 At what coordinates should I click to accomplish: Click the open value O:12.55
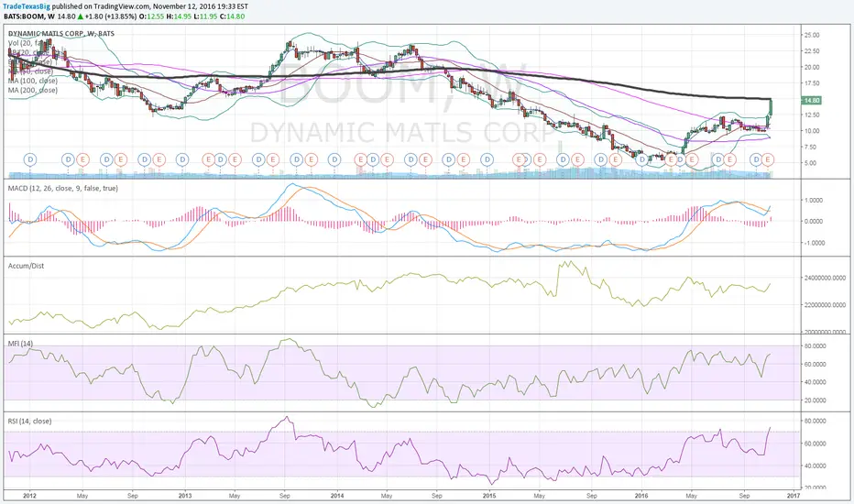pos(152,16)
